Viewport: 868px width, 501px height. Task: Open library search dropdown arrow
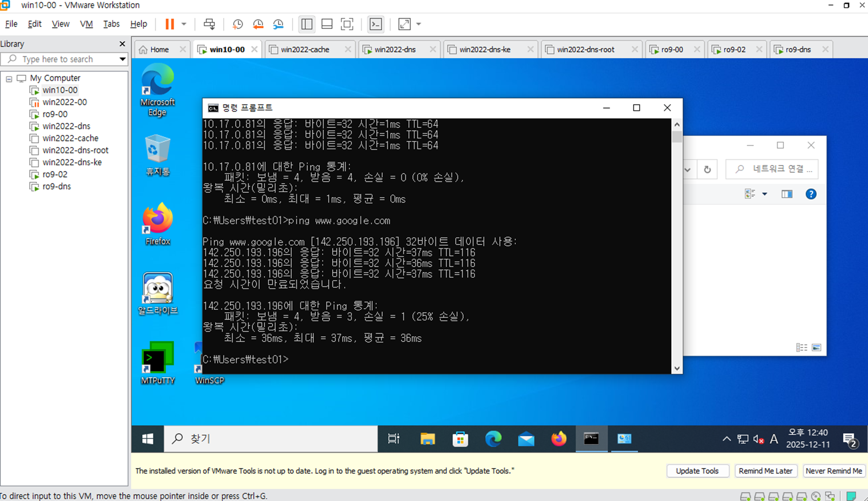(x=122, y=59)
